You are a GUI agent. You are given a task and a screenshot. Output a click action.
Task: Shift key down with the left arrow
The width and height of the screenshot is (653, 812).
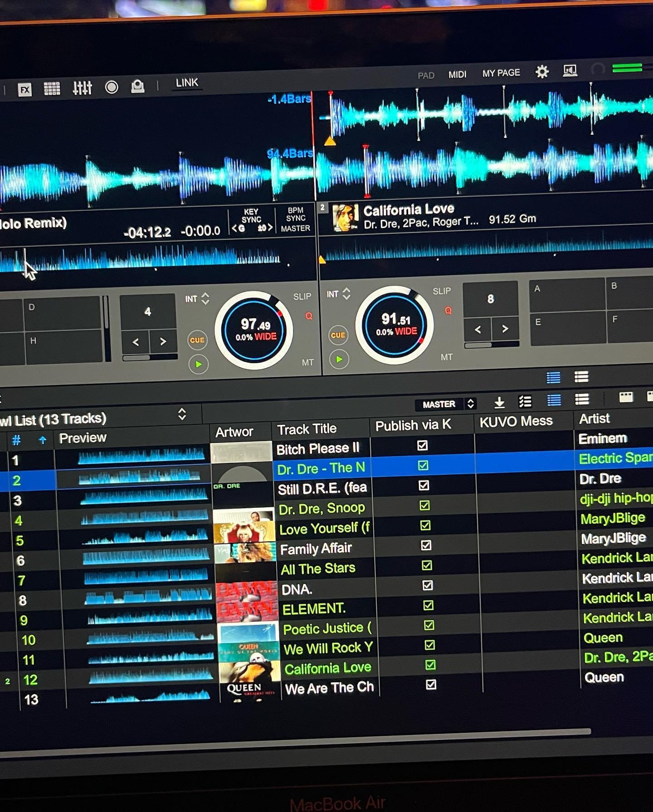[x=235, y=229]
